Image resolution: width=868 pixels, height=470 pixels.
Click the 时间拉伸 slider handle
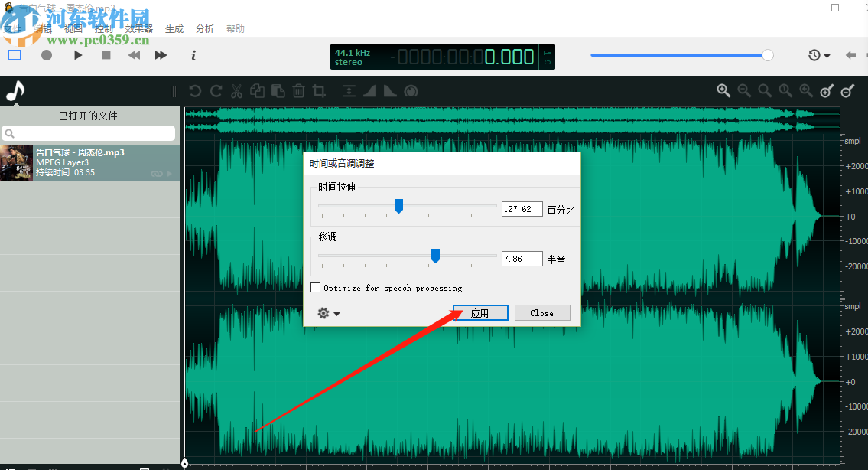[398, 206]
